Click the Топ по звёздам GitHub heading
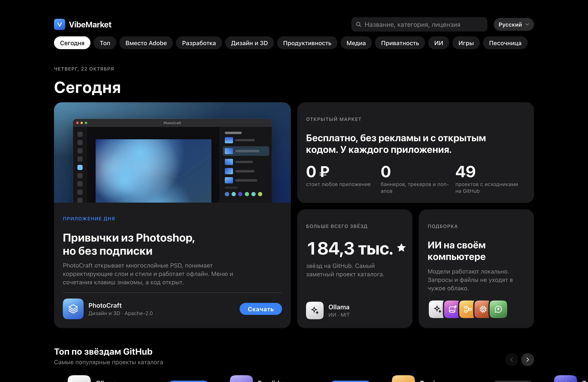This screenshot has height=382, width=588. [103, 352]
